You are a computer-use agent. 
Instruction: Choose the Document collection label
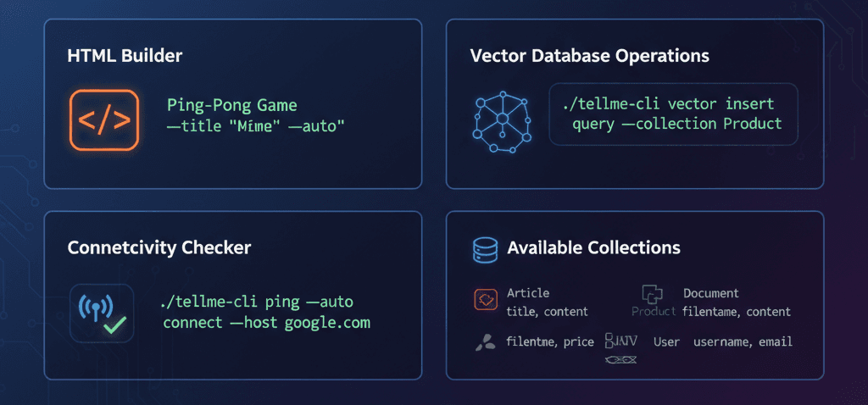pyautogui.click(x=711, y=293)
